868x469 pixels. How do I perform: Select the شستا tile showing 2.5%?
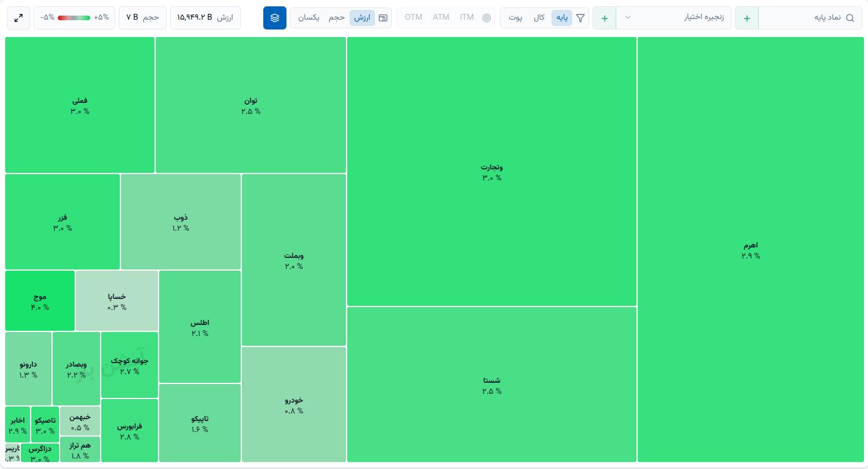[x=492, y=385]
